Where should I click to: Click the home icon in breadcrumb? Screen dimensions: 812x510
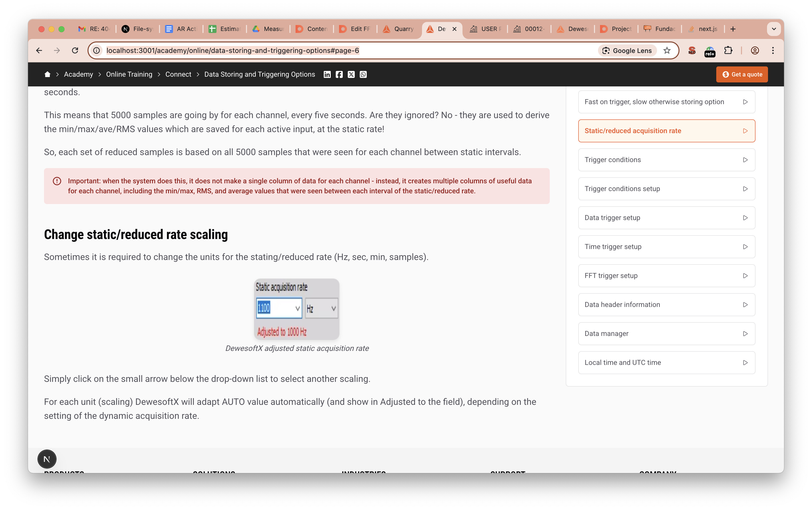pos(47,74)
